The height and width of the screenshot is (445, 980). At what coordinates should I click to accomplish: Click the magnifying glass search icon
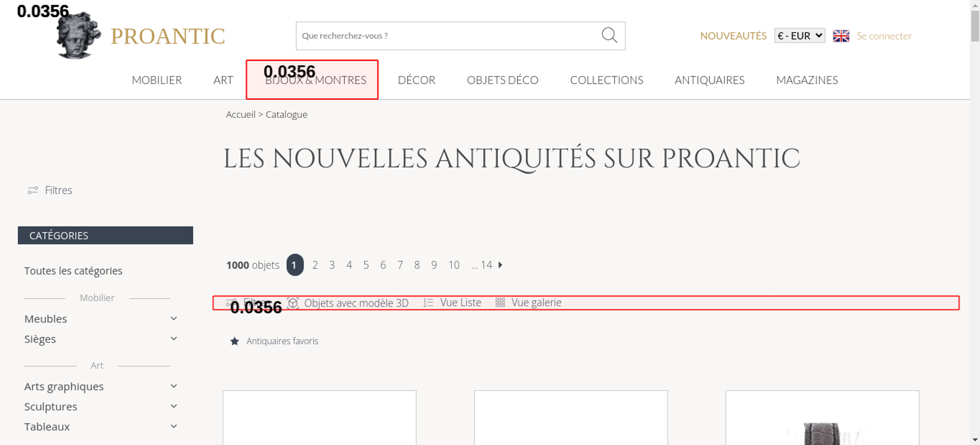[609, 35]
